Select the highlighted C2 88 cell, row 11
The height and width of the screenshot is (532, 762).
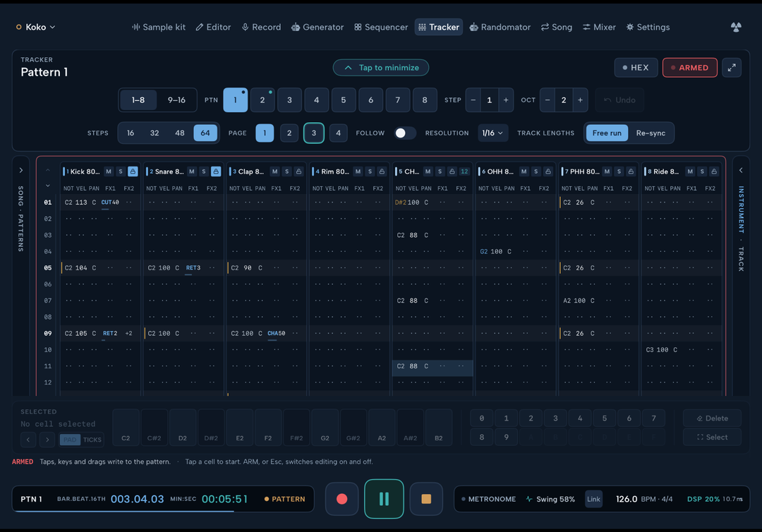pyautogui.click(x=432, y=366)
